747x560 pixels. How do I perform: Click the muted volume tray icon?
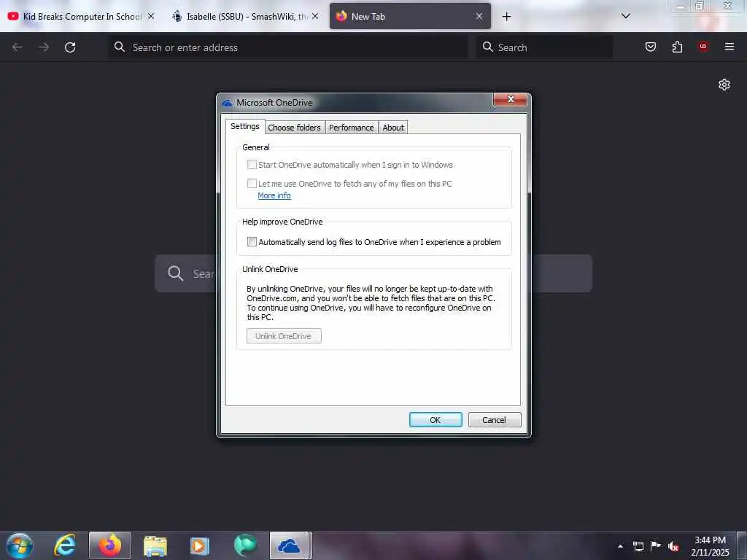pos(673,546)
